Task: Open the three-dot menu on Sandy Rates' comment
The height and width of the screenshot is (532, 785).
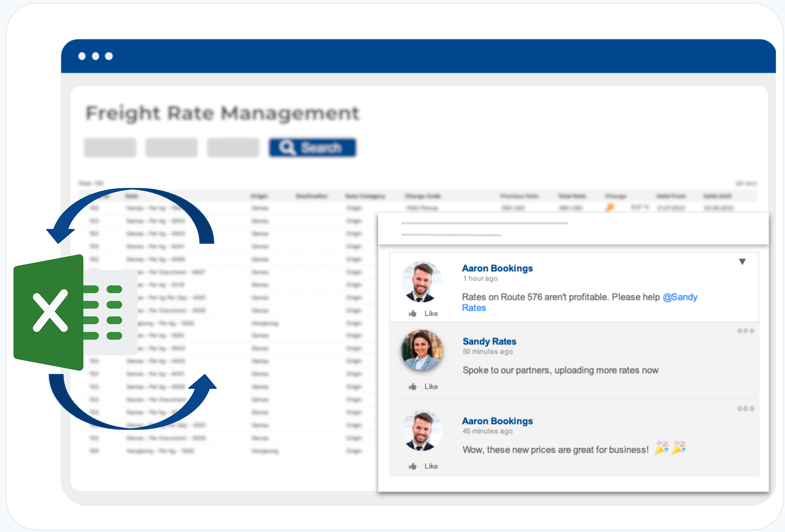Action: [x=745, y=331]
